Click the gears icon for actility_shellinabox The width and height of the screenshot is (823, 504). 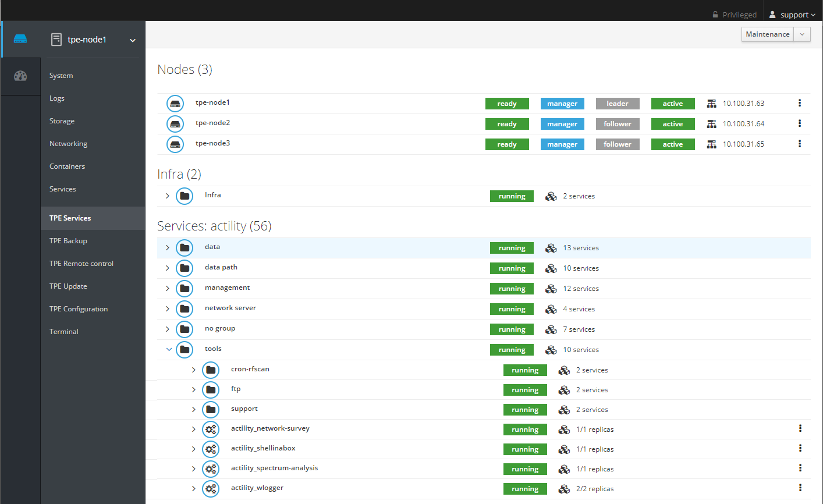coord(211,449)
